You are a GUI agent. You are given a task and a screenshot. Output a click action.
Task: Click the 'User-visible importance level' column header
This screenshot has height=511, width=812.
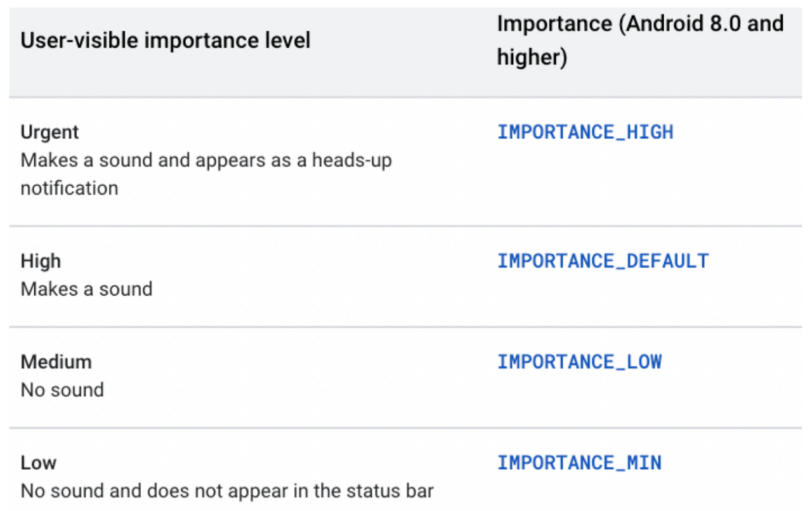click(x=166, y=41)
